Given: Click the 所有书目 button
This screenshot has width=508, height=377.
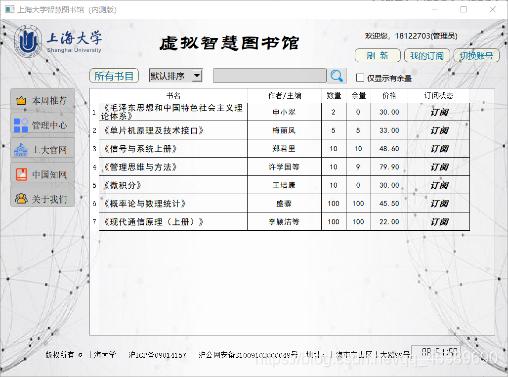Looking at the screenshot, I should (x=114, y=76).
